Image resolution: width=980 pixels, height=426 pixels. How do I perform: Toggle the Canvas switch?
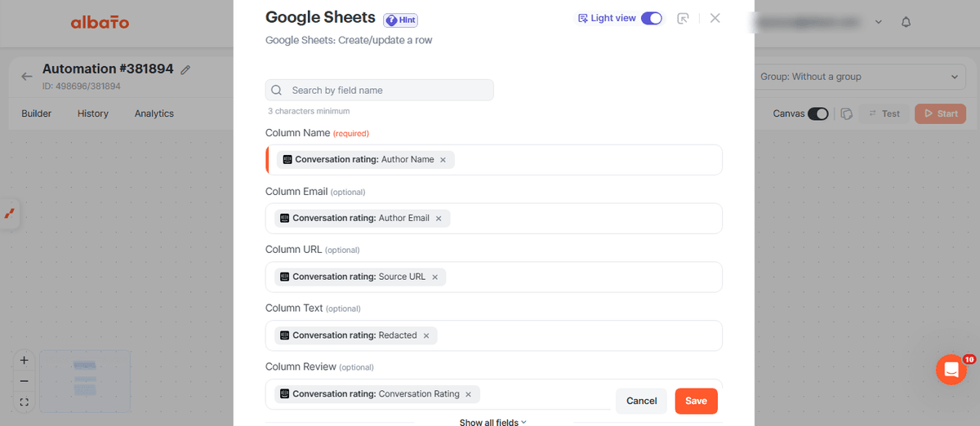(818, 113)
